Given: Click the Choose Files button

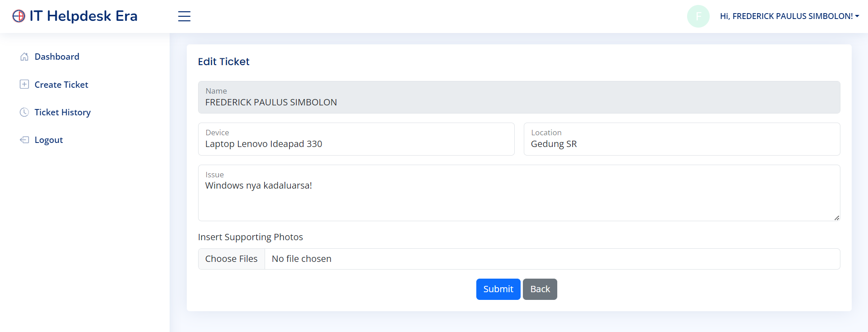Looking at the screenshot, I should click(x=231, y=259).
